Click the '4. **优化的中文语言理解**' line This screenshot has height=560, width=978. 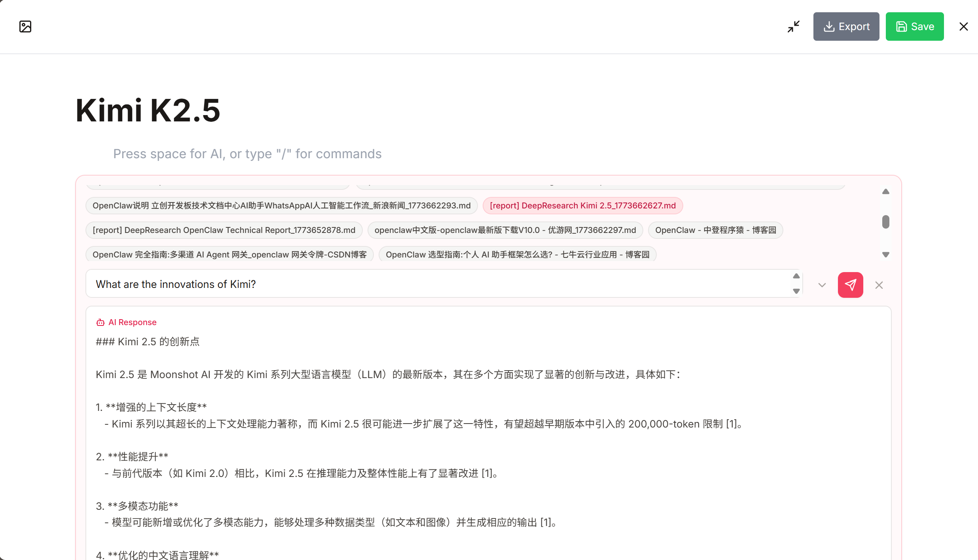[x=157, y=554]
